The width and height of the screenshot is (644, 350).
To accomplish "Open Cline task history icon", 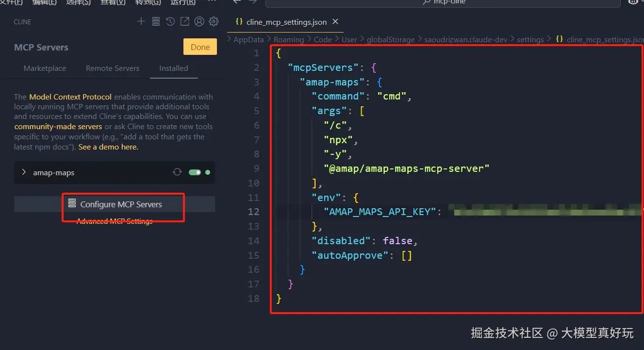I will [x=170, y=21].
